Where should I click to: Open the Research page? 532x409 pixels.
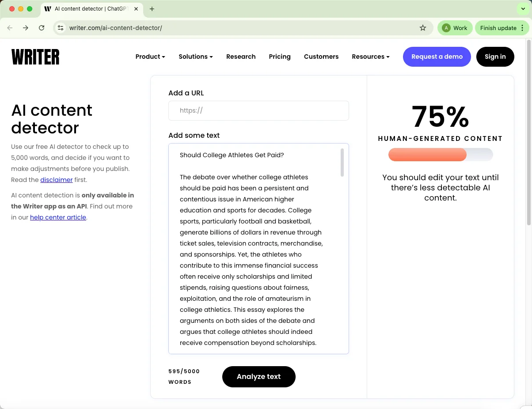tap(241, 57)
